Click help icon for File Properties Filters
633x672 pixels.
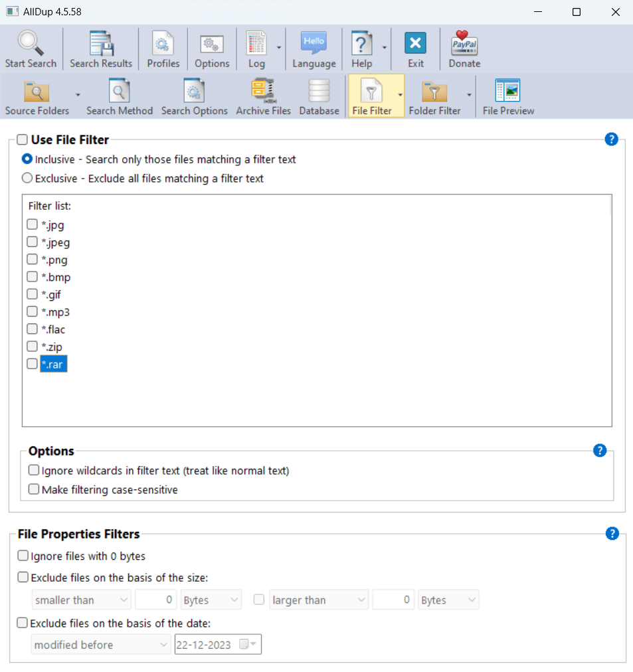tap(612, 534)
